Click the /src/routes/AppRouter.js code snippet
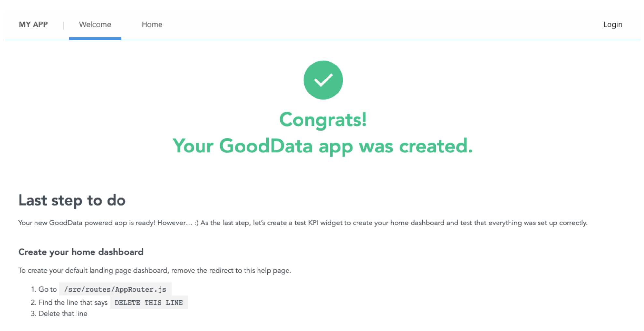The height and width of the screenshot is (331, 644). pyautogui.click(x=115, y=289)
